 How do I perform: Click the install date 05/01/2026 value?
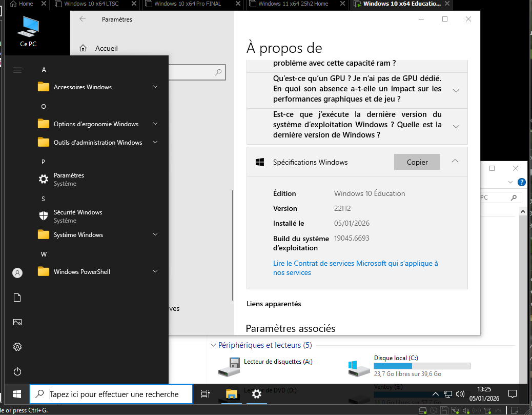[x=352, y=224]
